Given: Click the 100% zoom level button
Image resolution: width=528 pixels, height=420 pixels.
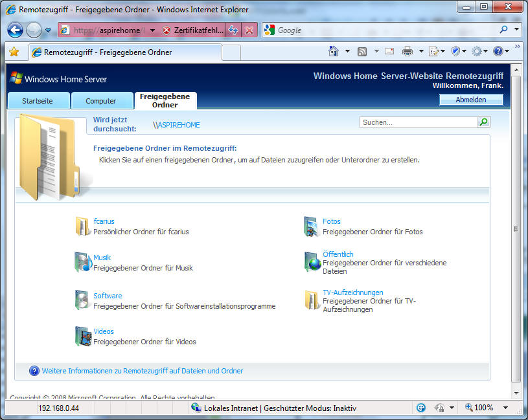Looking at the screenshot, I should tap(479, 408).
